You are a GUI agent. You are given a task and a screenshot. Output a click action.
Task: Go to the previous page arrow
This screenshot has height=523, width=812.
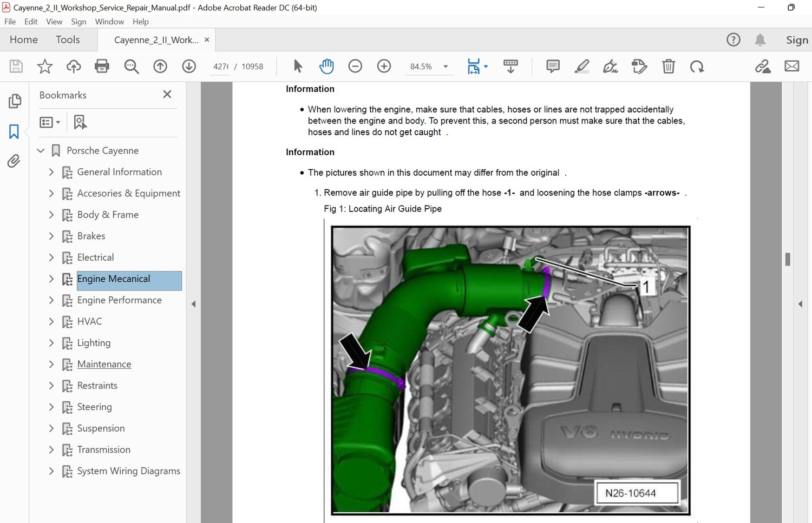[160, 67]
